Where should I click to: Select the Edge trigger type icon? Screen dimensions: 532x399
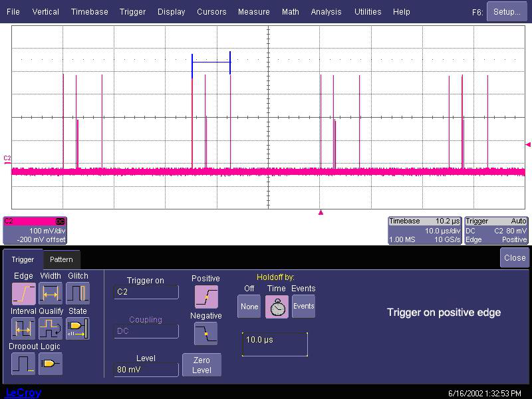coord(23,293)
